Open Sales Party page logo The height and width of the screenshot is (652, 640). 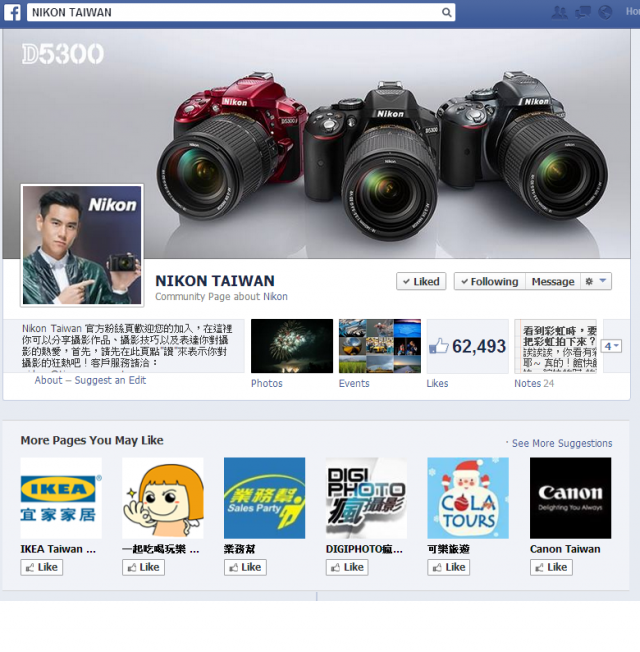coord(264,498)
